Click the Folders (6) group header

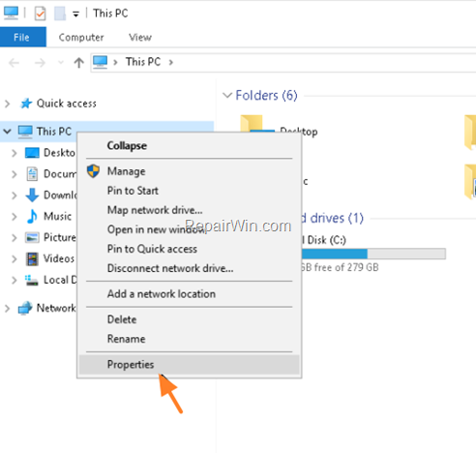point(266,95)
